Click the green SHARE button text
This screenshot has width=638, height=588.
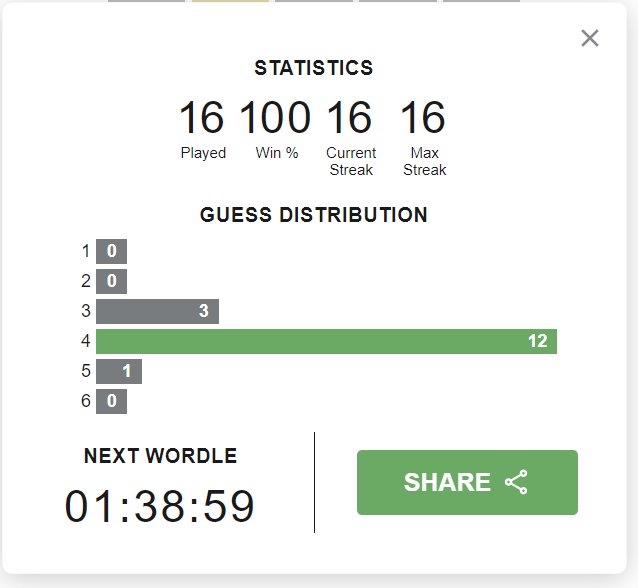(447, 482)
